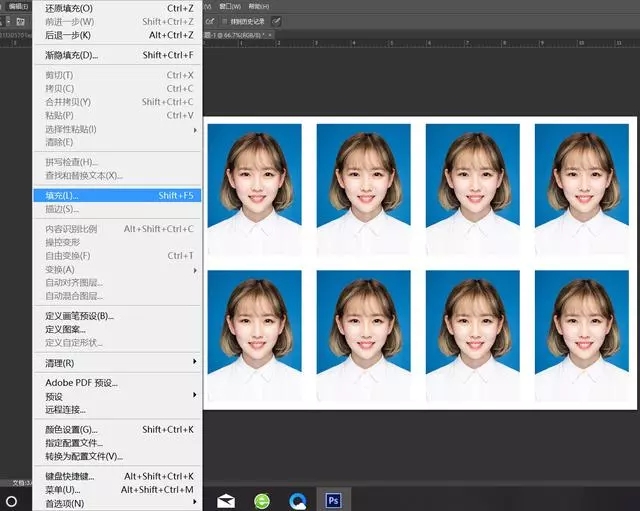Viewport: 640px width, 511px height.
Task: Click the Photoshop icon in the taskbar
Action: click(x=332, y=499)
